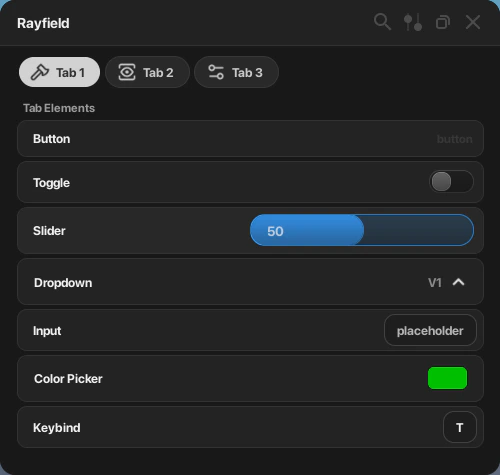Viewport: 500px width, 475px height.
Task: Expand the Dropdown chevron arrow
Action: click(x=459, y=282)
